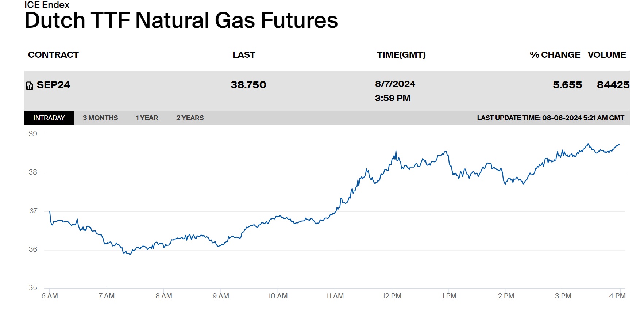Open the SEP24 contract link
The image size is (644, 309).
pyautogui.click(x=53, y=85)
